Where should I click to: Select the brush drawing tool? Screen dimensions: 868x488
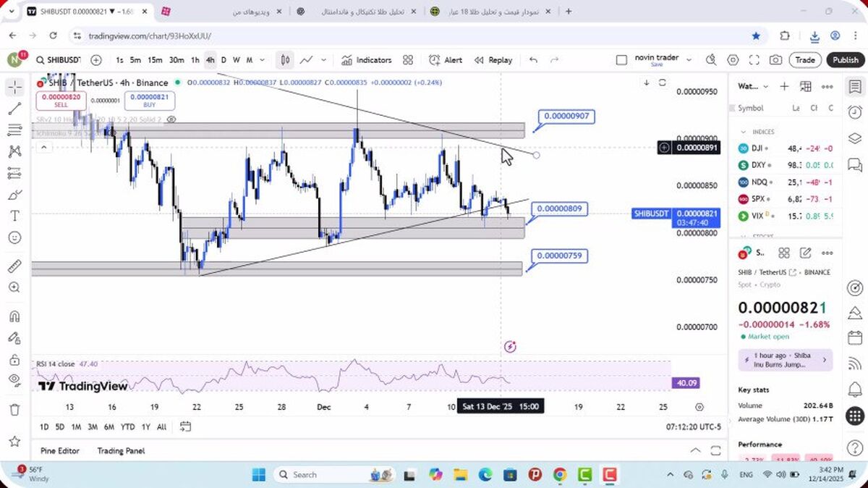click(x=14, y=195)
